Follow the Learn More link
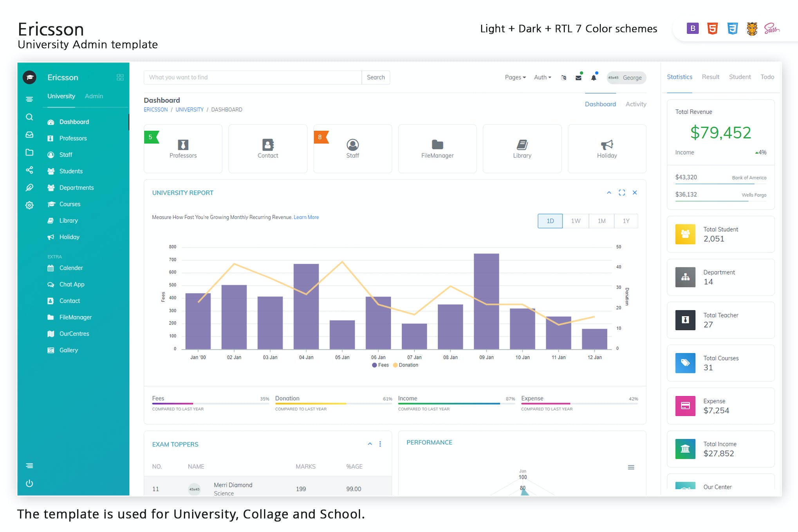 306,217
